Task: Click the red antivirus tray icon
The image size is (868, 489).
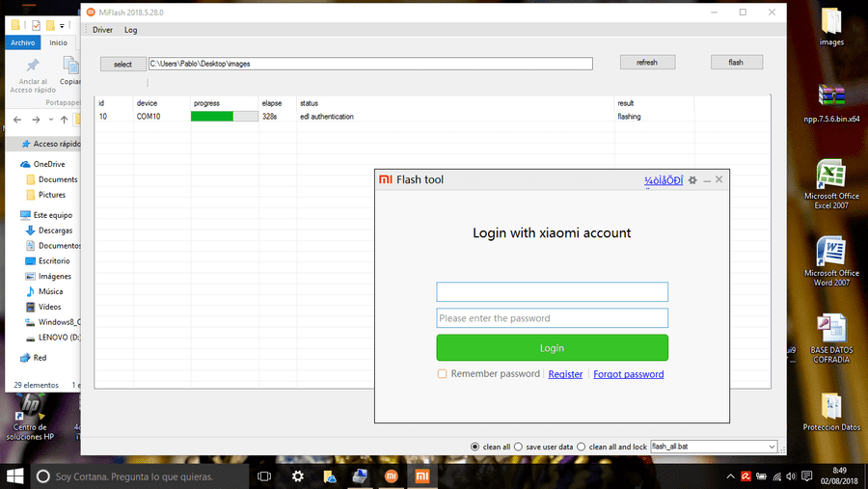Action: click(x=746, y=476)
